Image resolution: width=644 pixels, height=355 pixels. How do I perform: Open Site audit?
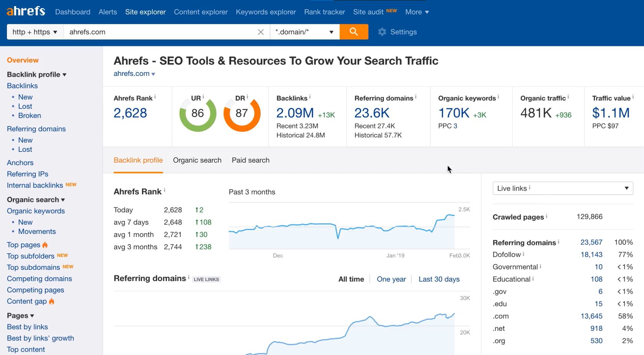tap(368, 12)
